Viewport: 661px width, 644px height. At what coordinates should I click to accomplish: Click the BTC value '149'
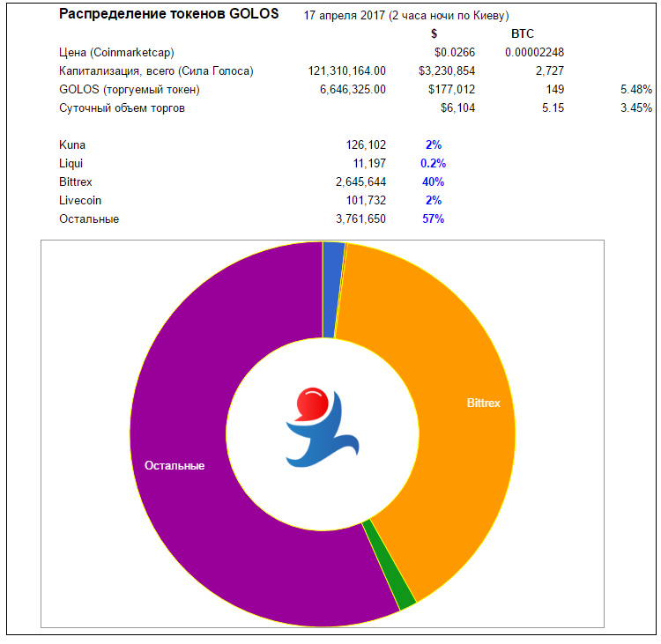coord(555,89)
